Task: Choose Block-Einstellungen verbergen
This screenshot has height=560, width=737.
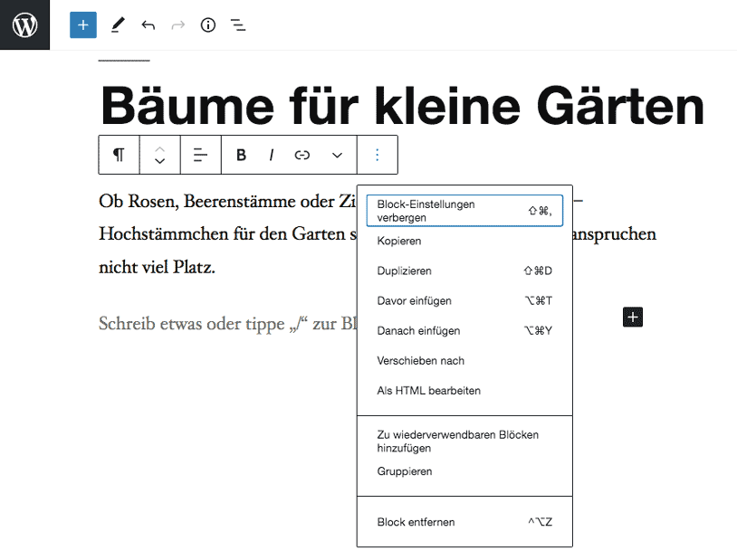Action: click(464, 211)
